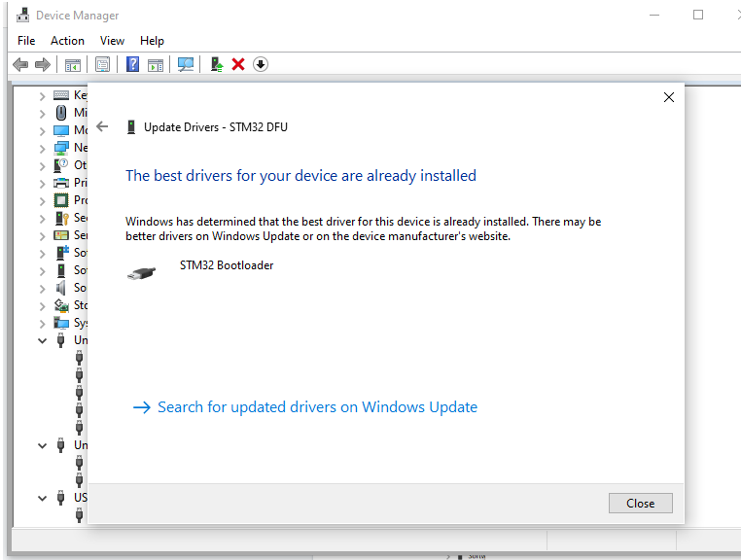Toggle the show/hide console tree icon
741x560 pixels.
click(72, 64)
